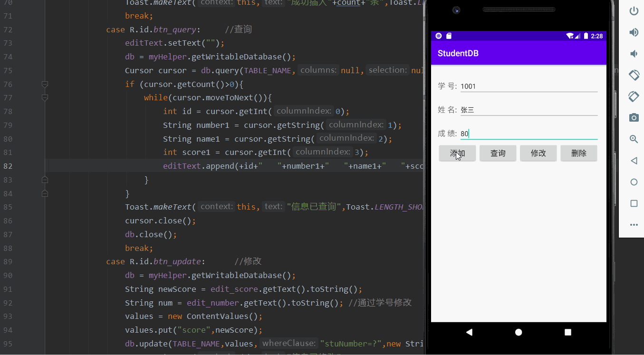Take a screenshot with the camera icon
This screenshot has width=644, height=355.
[634, 117]
